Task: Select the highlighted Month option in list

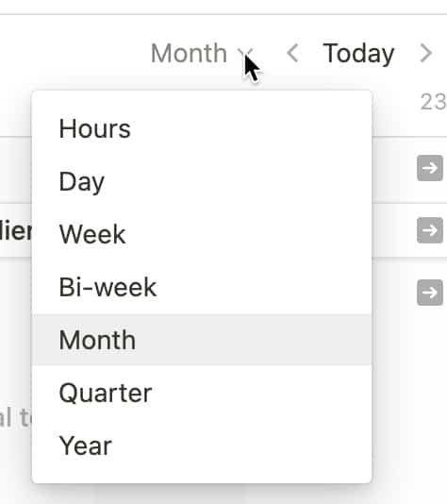Action: point(202,340)
